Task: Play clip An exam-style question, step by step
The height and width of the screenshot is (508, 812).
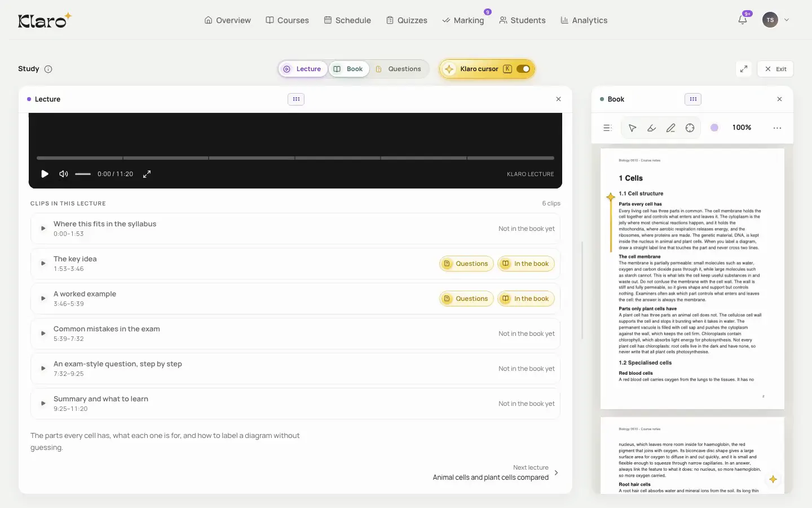Action: tap(43, 369)
